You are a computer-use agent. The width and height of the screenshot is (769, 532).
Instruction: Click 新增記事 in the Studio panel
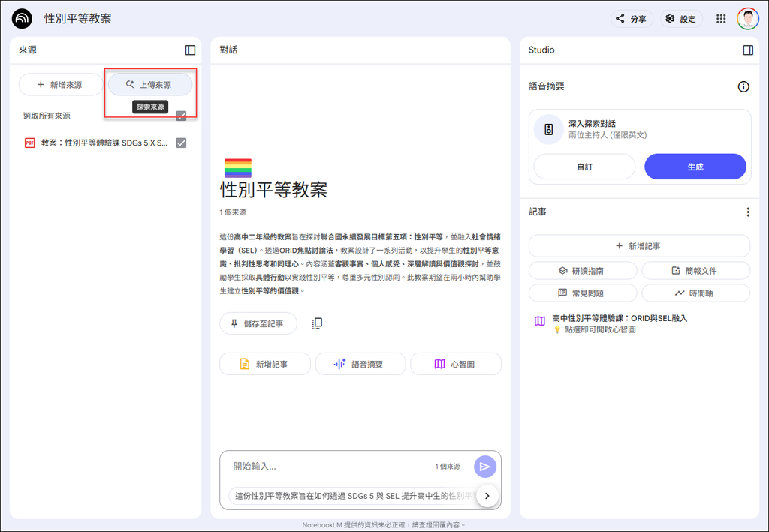[x=639, y=246]
